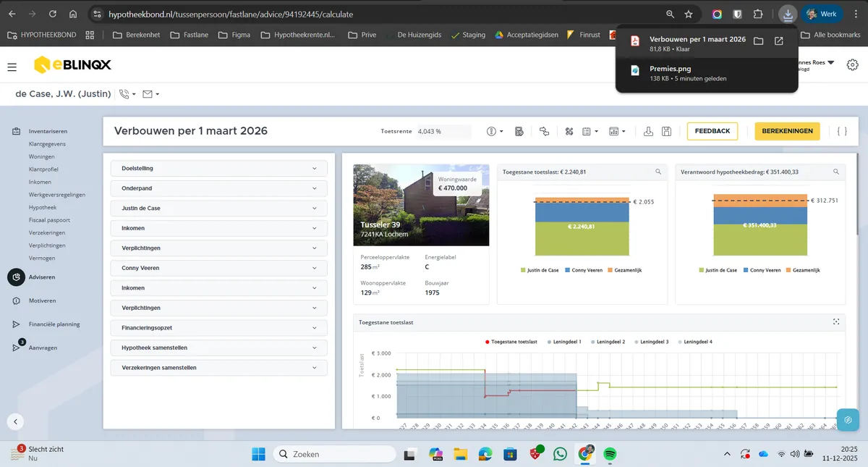Viewport: 868px width, 467px height.
Task: Click the yellow BEREKENINGEN button
Action: point(787,131)
